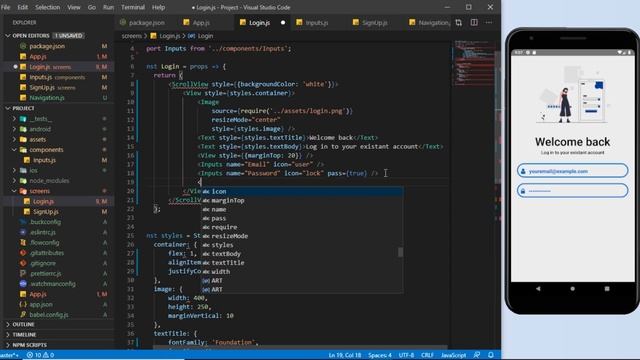
Task: Click the UTF-8 encoding status
Action: tap(406, 355)
